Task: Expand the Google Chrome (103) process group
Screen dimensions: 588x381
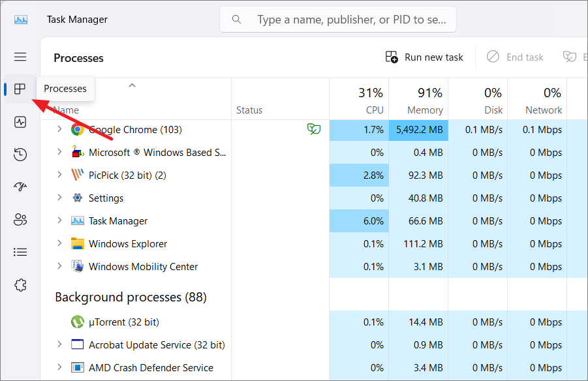Action: [x=59, y=129]
